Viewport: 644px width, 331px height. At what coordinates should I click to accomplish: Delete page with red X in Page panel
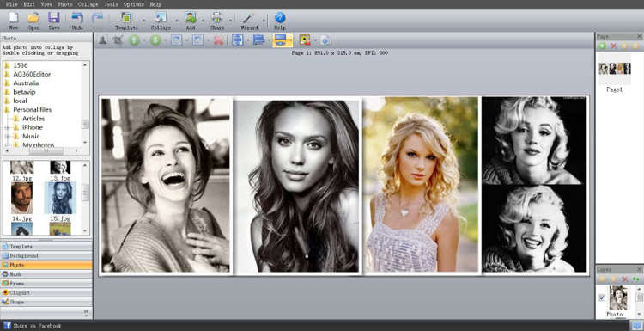click(x=614, y=46)
